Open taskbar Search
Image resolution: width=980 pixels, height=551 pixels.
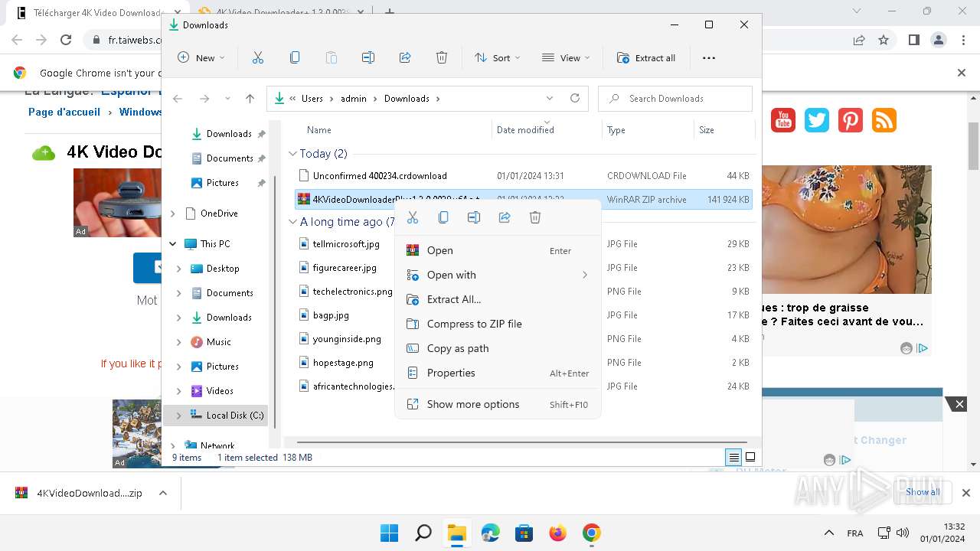[x=423, y=533]
